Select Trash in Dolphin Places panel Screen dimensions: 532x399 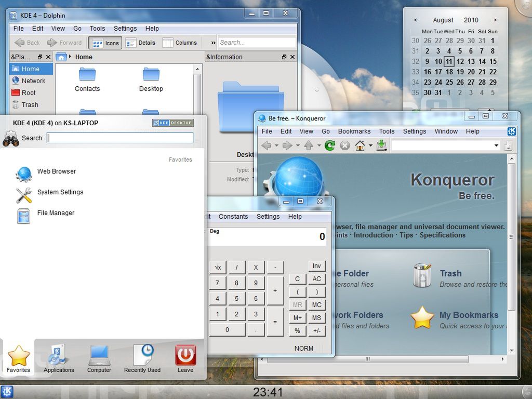coord(31,104)
